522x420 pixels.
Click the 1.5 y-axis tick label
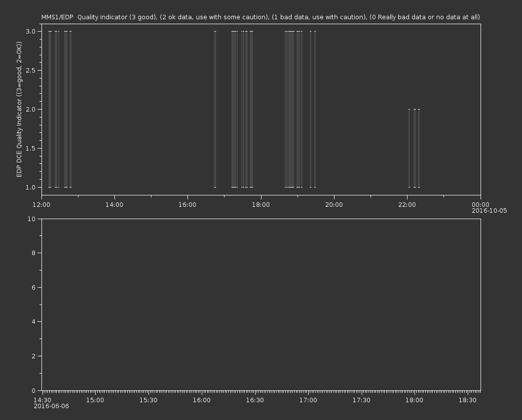(31, 148)
